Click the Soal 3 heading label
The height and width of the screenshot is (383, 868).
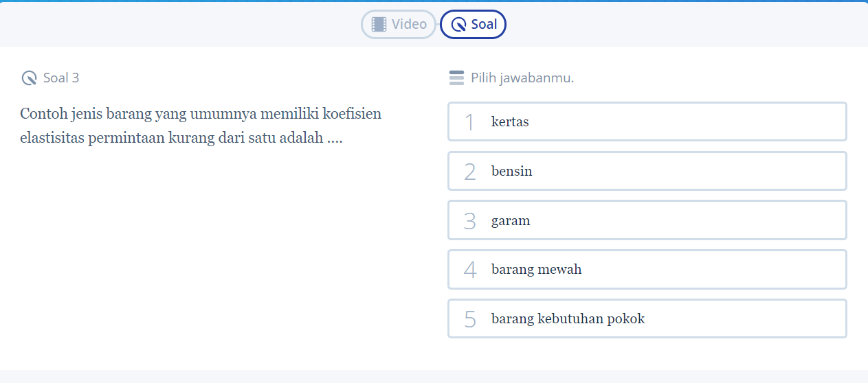pyautogui.click(x=61, y=78)
